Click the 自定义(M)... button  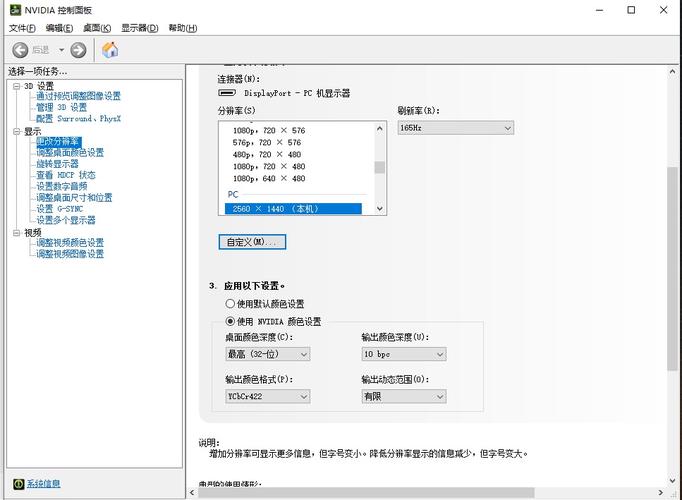point(252,242)
